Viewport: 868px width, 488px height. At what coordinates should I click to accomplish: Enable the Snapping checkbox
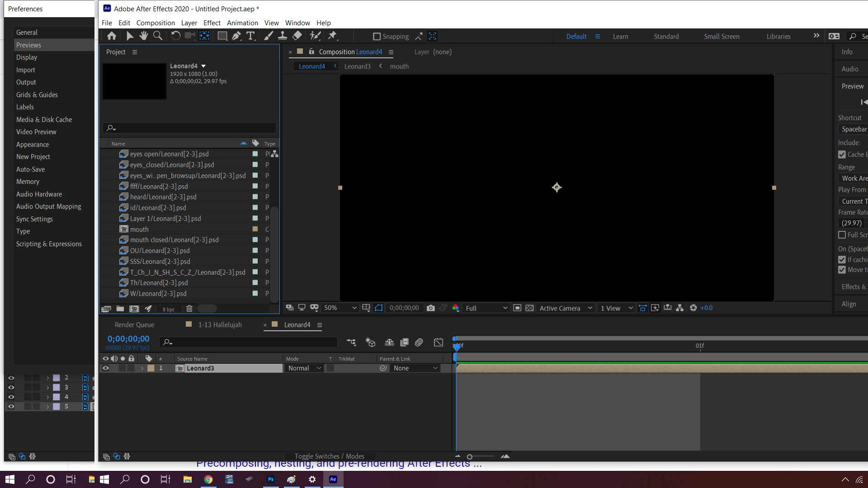pos(377,37)
